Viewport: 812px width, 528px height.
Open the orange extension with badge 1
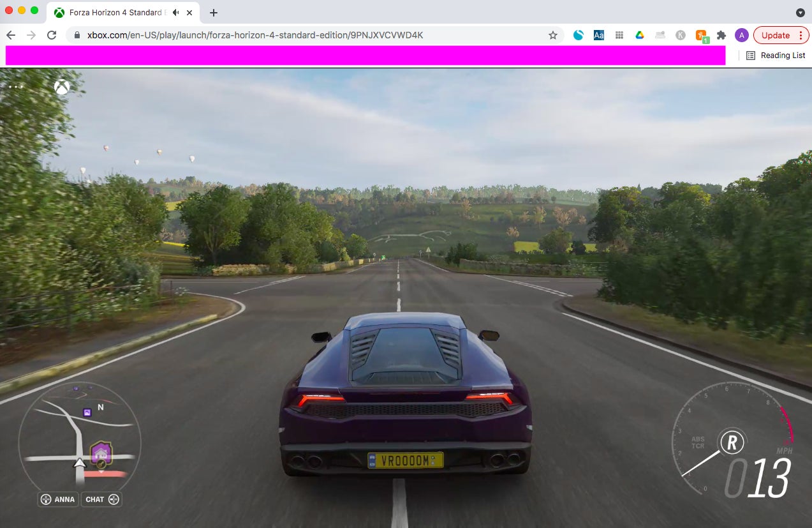(701, 36)
